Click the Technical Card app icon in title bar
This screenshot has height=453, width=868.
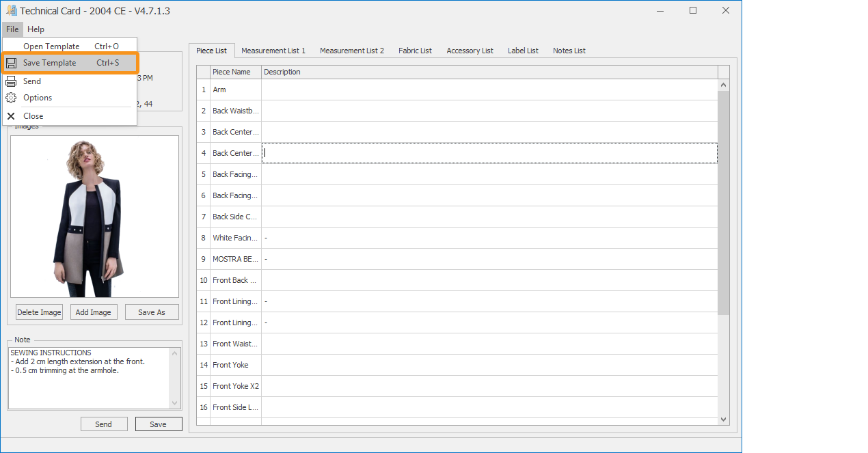coord(11,11)
